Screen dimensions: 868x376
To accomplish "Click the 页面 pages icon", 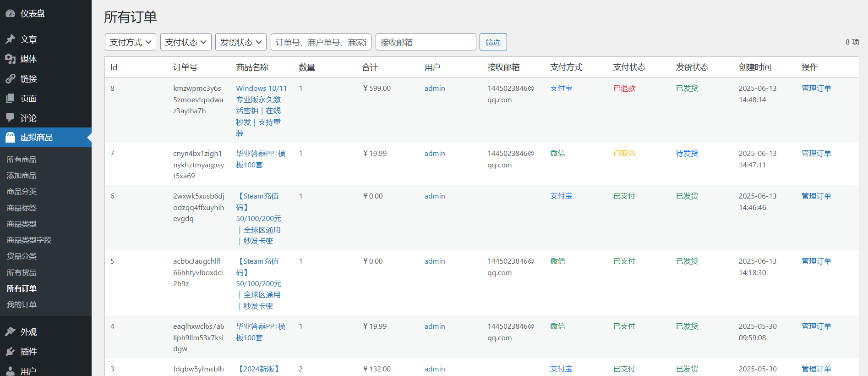I will coord(10,98).
